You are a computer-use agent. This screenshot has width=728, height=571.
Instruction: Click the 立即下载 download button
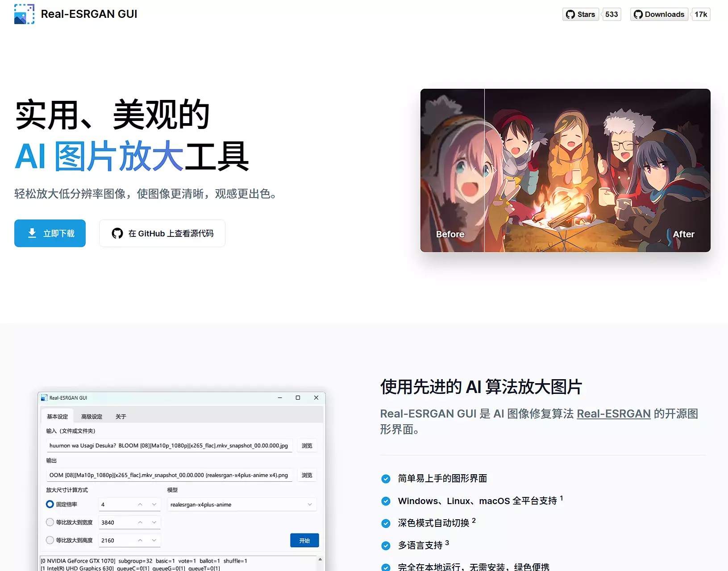point(50,233)
